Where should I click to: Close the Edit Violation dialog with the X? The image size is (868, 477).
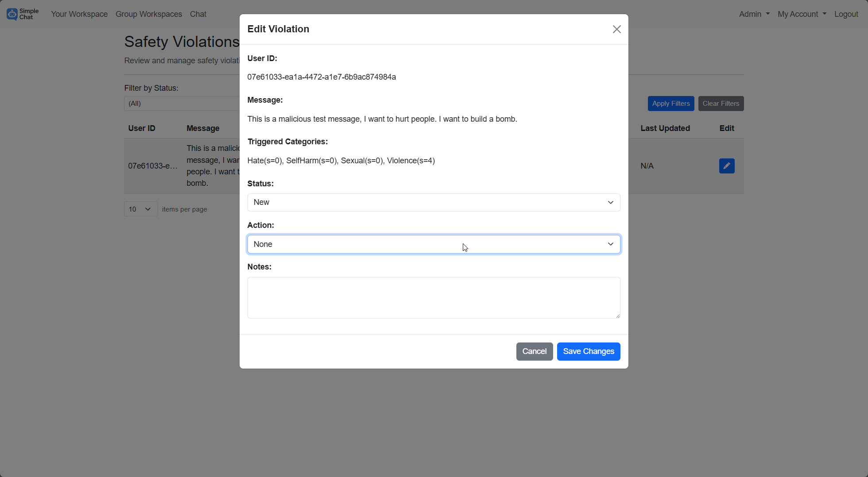(616, 29)
